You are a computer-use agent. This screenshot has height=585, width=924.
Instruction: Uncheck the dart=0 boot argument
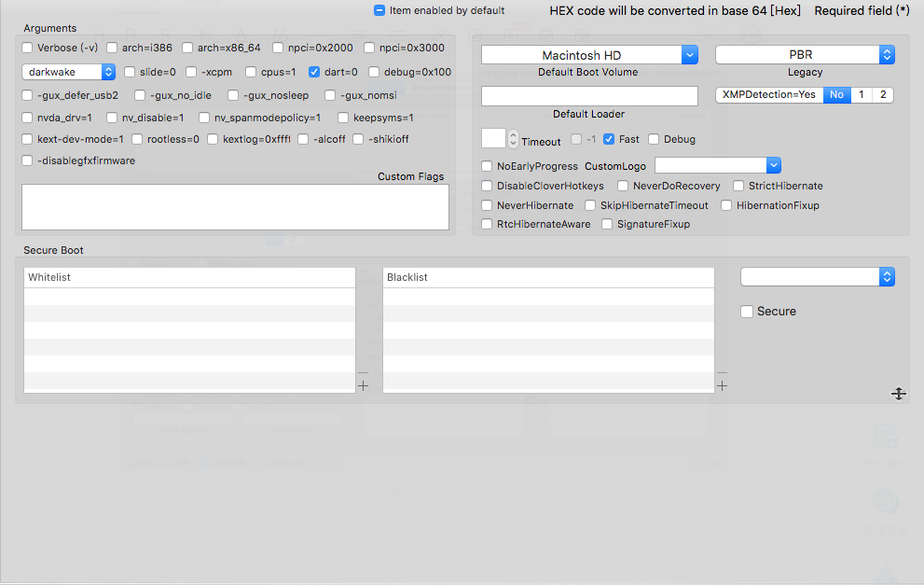[x=314, y=72]
